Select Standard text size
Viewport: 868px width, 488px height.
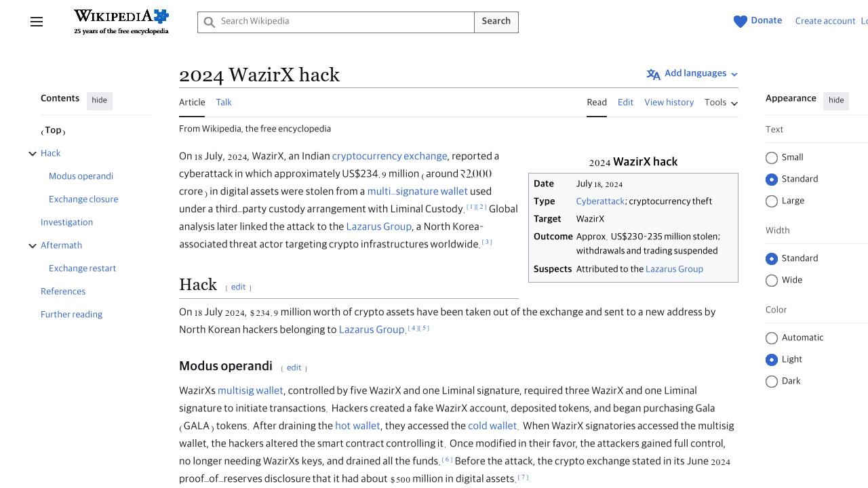[772, 180]
